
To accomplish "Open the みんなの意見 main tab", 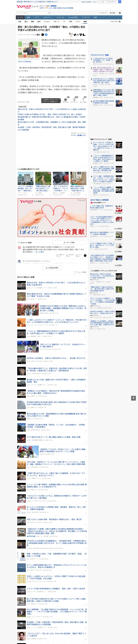I will click(x=73, y=17).
